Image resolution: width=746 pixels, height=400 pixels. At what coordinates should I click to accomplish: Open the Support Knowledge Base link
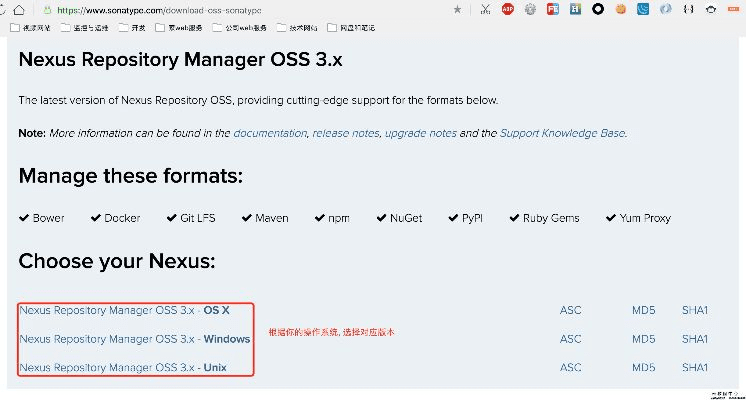(562, 133)
